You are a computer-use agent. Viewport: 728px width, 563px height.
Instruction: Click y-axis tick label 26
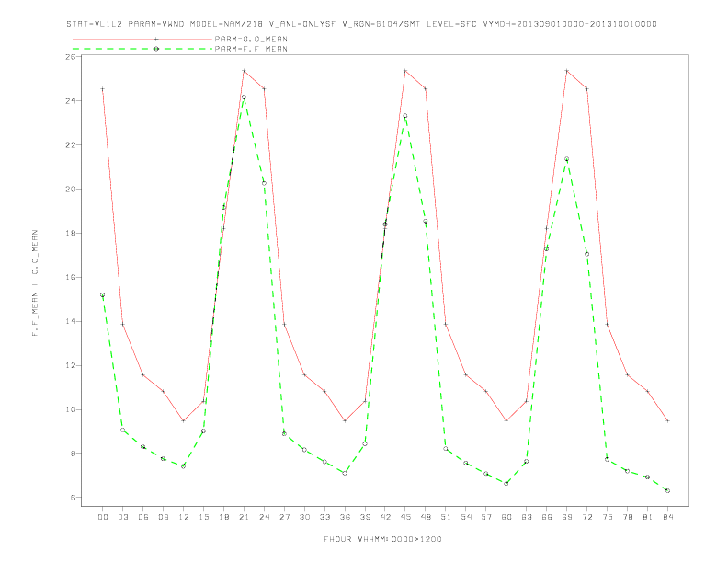71,57
